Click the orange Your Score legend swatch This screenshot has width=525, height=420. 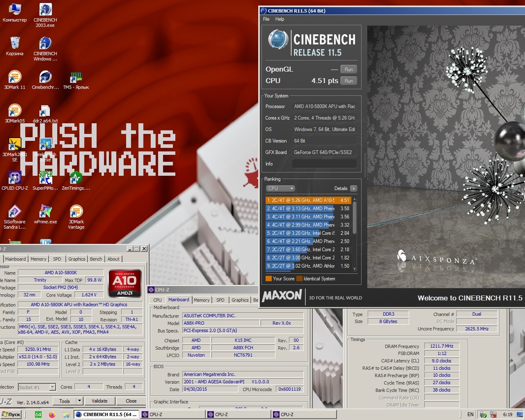click(x=268, y=278)
